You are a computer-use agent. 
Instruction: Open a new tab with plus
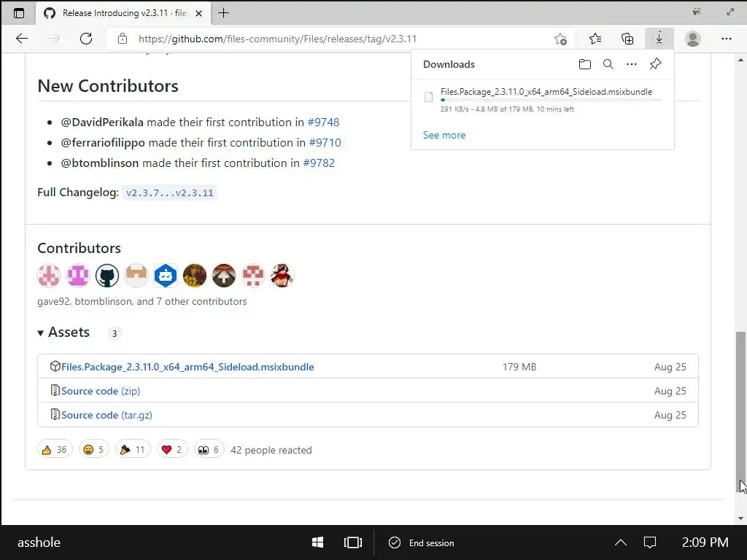pos(223,13)
